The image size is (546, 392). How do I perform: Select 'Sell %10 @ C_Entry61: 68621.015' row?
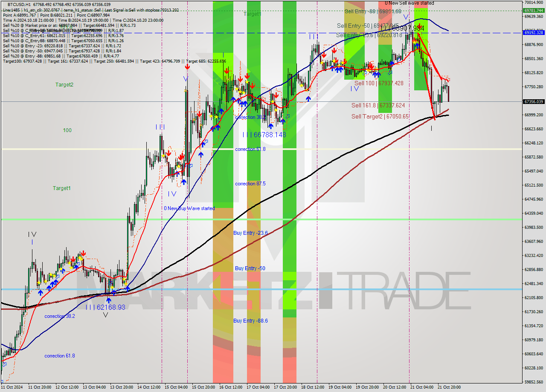click(64, 35)
